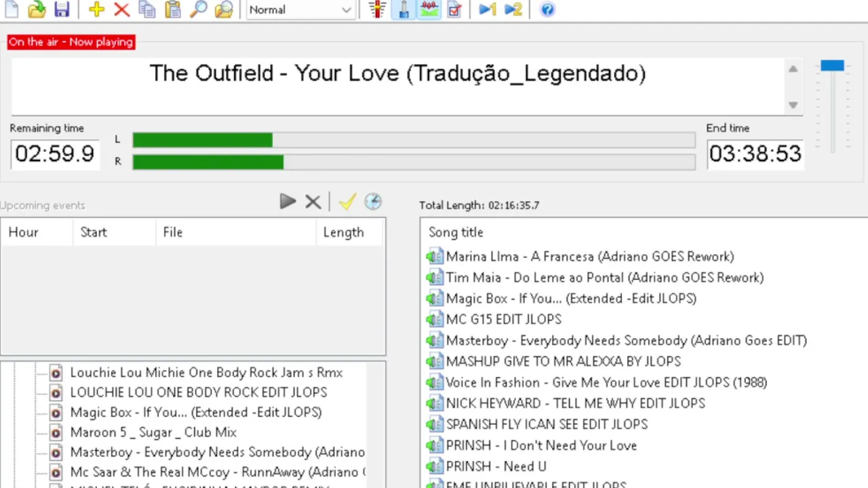Click audio icon beside PRINSH - Need U

[434, 466]
